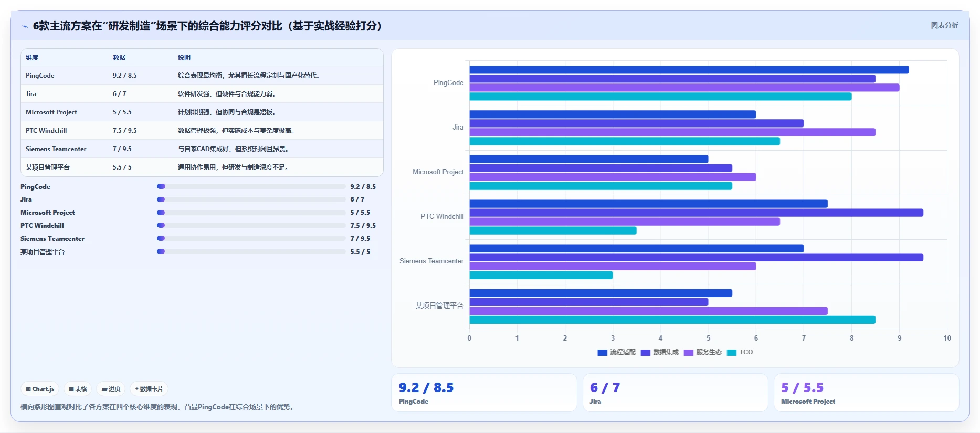The image size is (980, 433).
Task: Toggle the 流程适配 legend series
Action: 616,352
